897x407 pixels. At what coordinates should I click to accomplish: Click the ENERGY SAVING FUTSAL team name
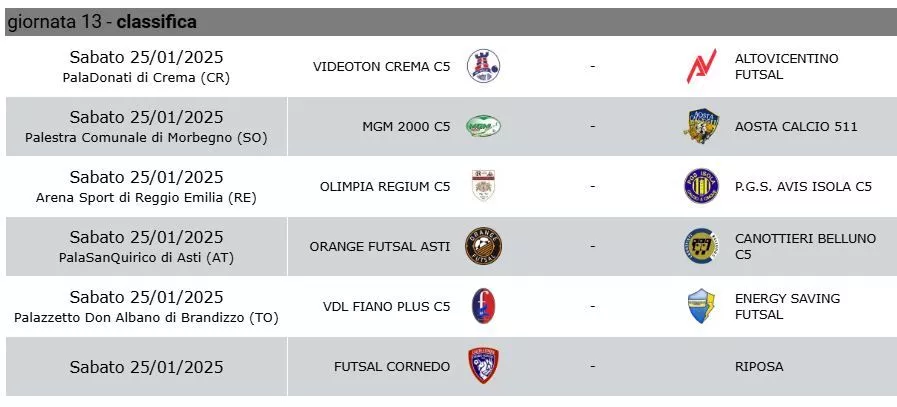(787, 306)
